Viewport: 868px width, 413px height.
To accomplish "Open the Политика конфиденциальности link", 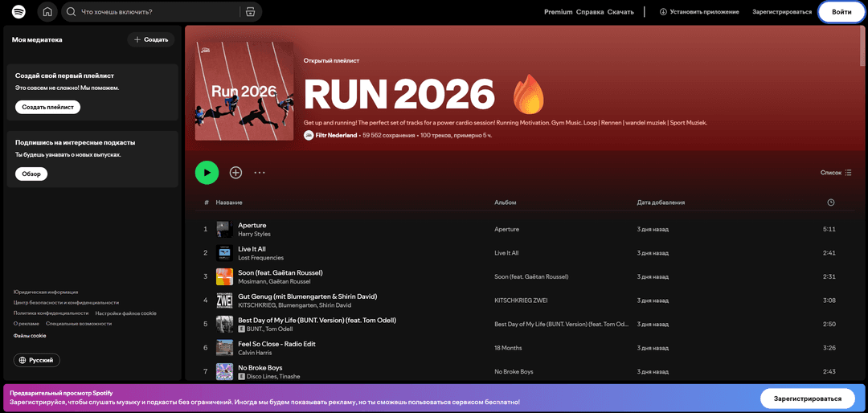I will 50,313.
